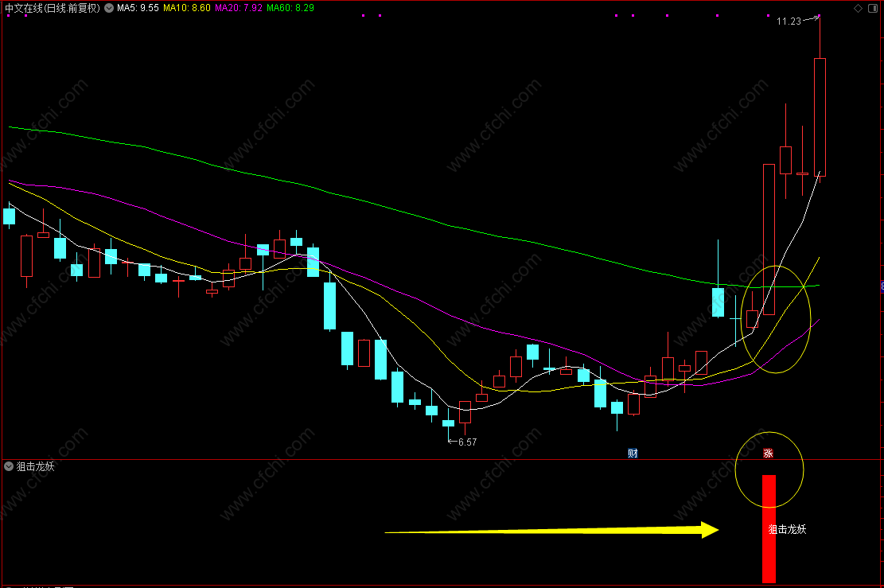Select the MA20: 7.92 label
884x588 pixels.
coord(239,8)
